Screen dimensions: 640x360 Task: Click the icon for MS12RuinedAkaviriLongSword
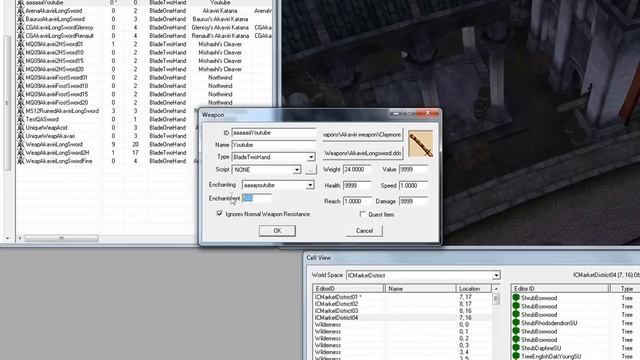pyautogui.click(x=20, y=111)
